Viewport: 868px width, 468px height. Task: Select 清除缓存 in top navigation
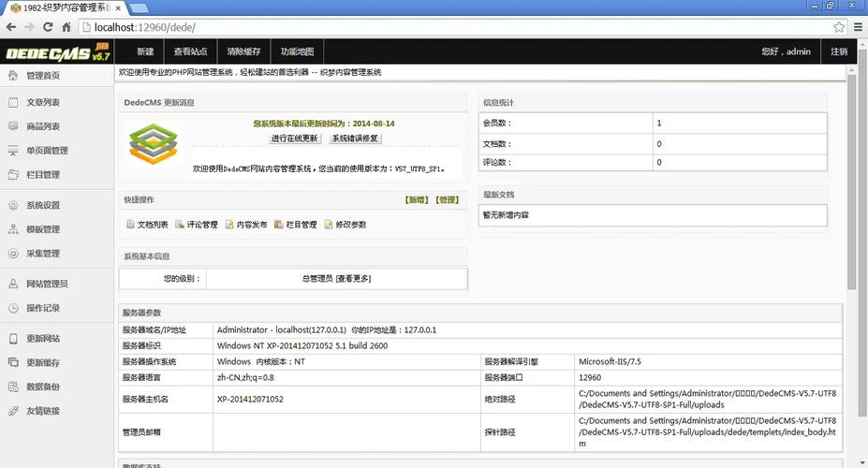(243, 51)
